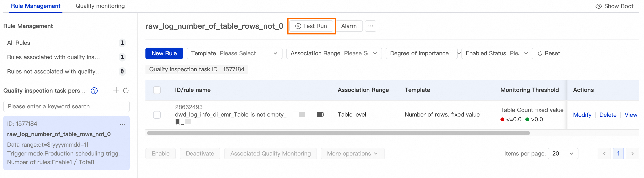The image size is (644, 178).
Task: Toggle Show Boot eye icon
Action: pyautogui.click(x=598, y=6)
